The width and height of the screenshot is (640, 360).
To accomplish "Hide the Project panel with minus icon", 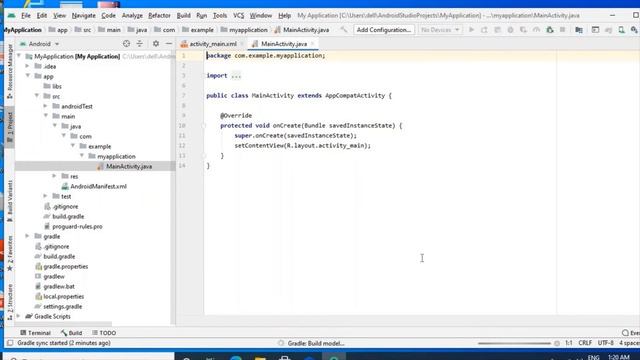I will coord(169,44).
